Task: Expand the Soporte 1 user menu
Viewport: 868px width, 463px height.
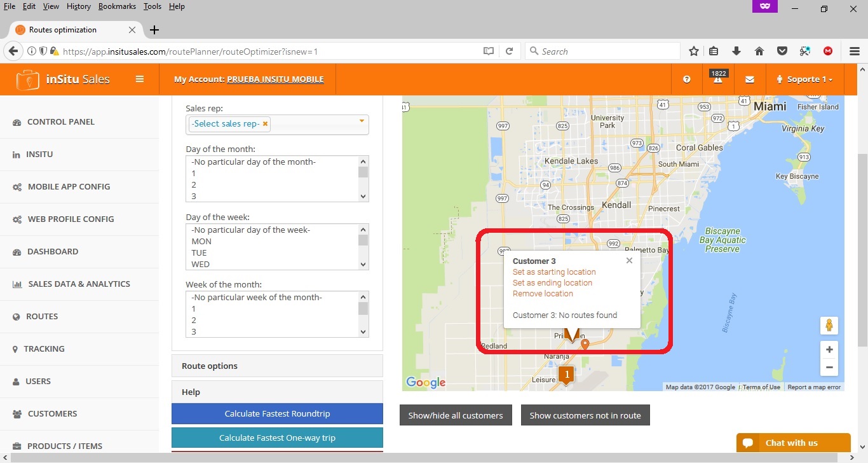Action: coord(804,79)
